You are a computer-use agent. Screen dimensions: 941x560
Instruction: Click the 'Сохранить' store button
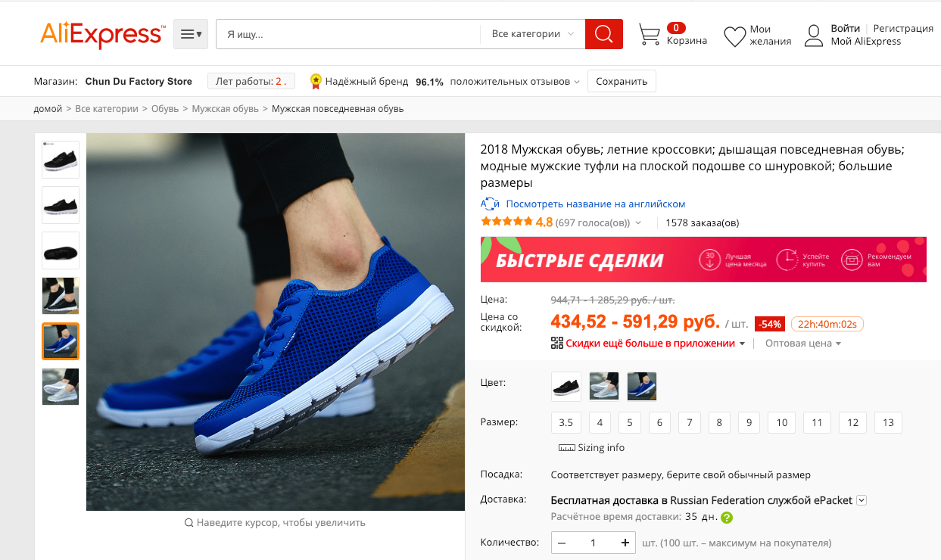click(x=622, y=81)
